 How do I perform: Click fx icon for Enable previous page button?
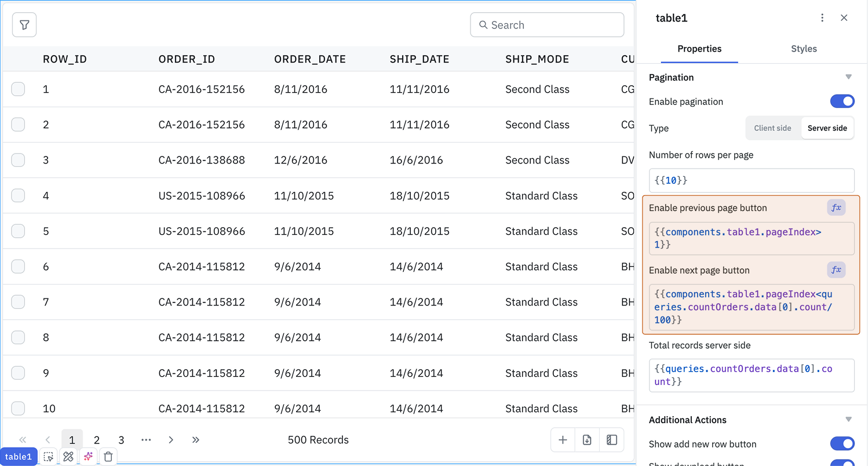click(836, 207)
